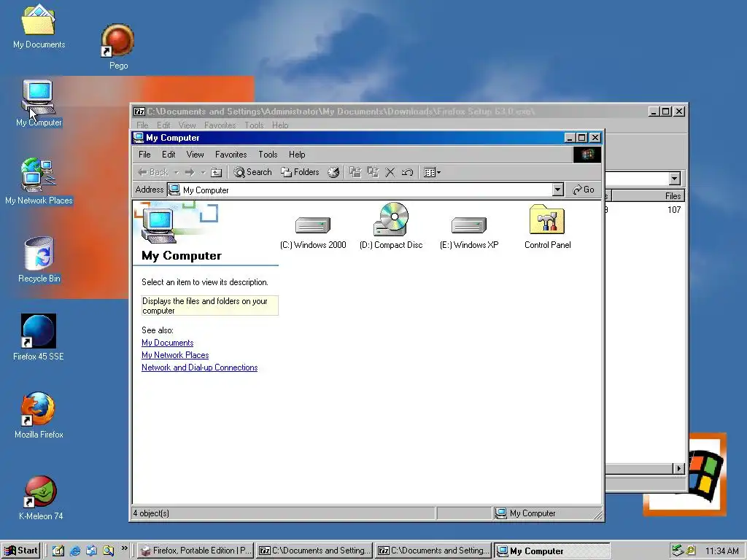
Task: Open the Edit menu in My Computer
Action: tap(169, 155)
